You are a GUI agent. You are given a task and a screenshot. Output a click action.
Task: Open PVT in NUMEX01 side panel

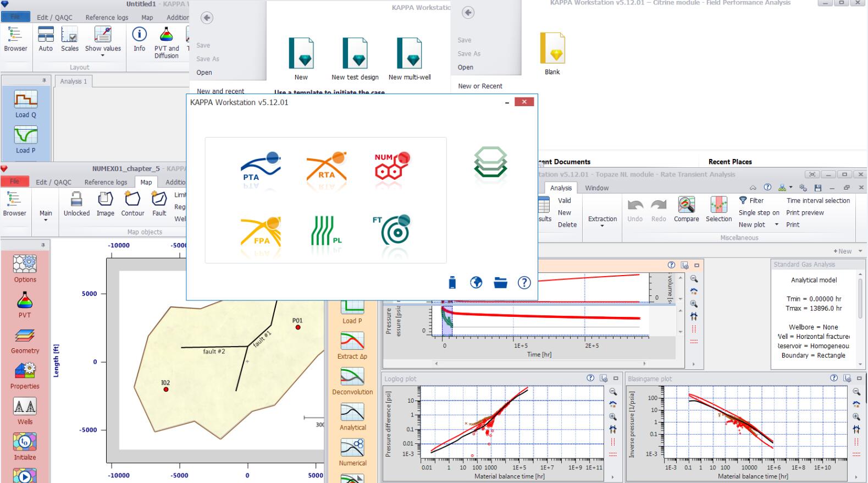25,305
